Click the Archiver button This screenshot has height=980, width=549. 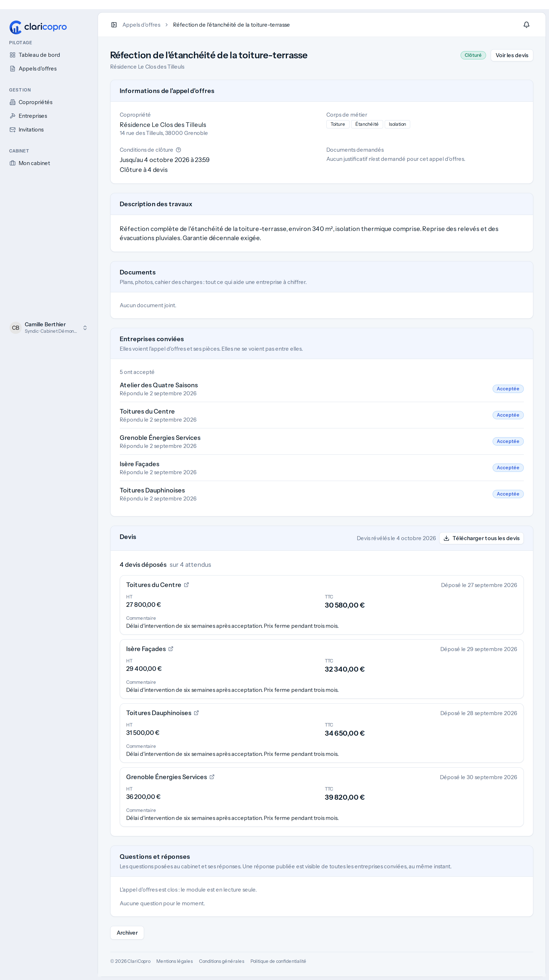tap(127, 932)
